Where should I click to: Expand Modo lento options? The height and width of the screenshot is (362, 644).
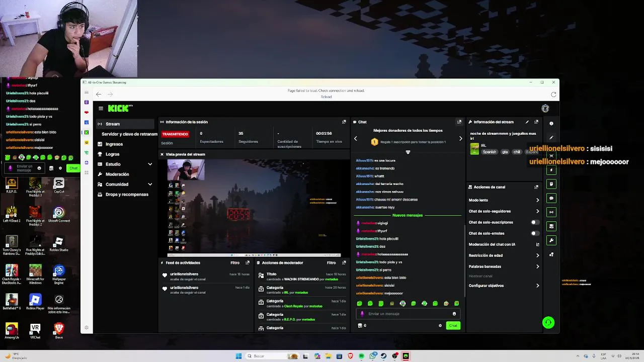click(537, 200)
